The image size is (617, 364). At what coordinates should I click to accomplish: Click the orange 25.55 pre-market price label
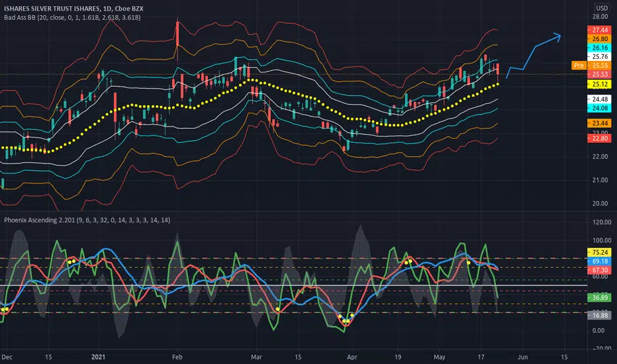[x=599, y=66]
